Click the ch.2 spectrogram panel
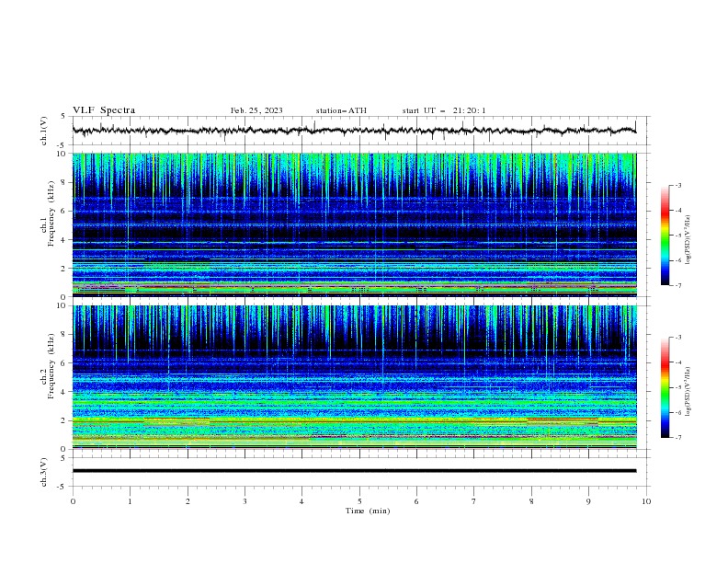728x563 pixels. 354,377
